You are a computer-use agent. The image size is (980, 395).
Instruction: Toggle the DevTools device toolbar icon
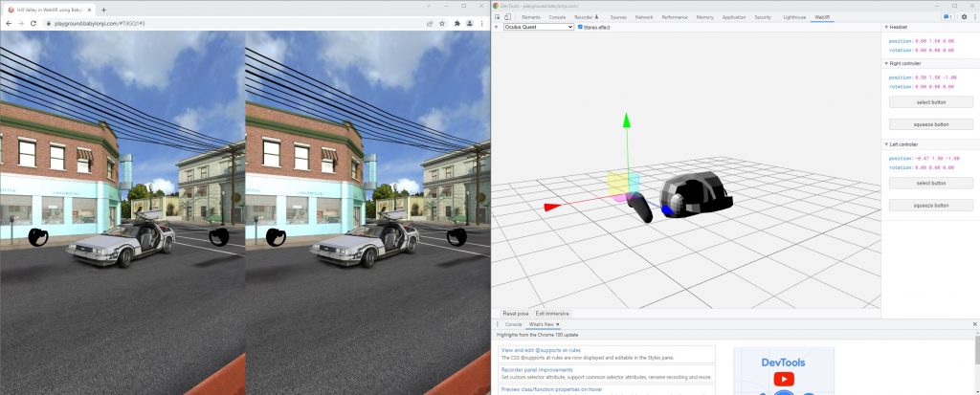pyautogui.click(x=507, y=17)
